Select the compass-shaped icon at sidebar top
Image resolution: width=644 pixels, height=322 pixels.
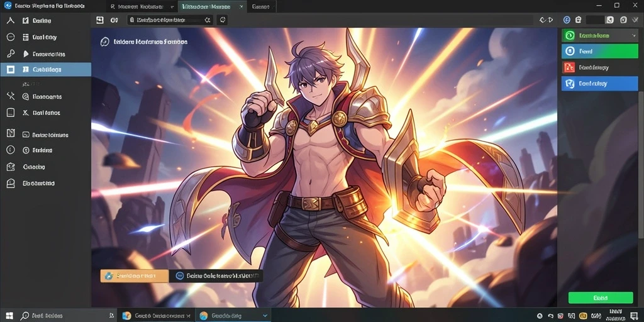[11, 20]
